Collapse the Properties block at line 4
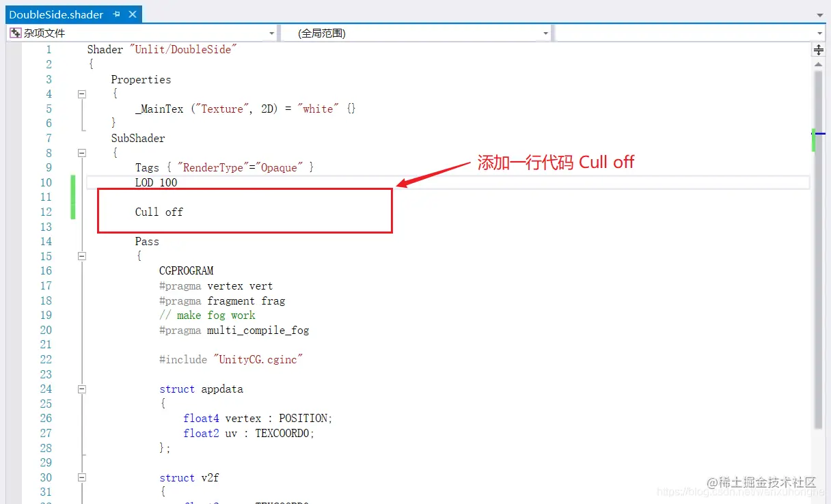The width and height of the screenshot is (831, 504). pyautogui.click(x=82, y=94)
